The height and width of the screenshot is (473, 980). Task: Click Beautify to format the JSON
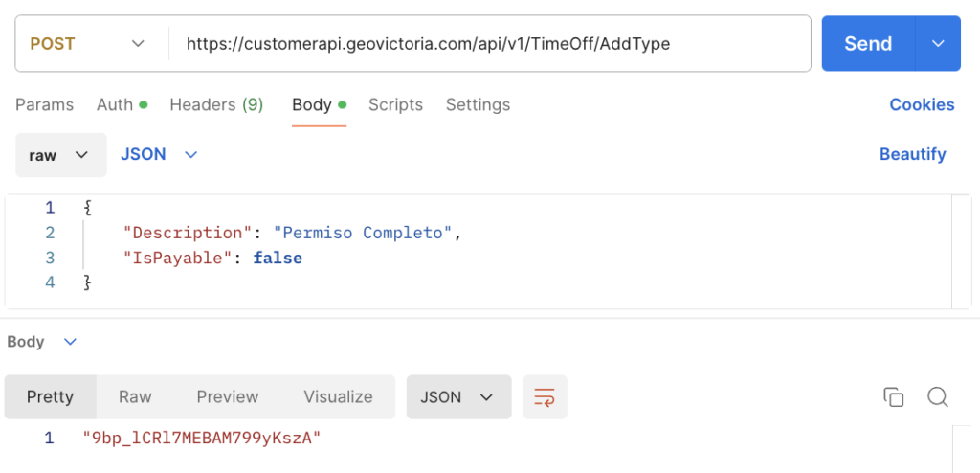[912, 155]
